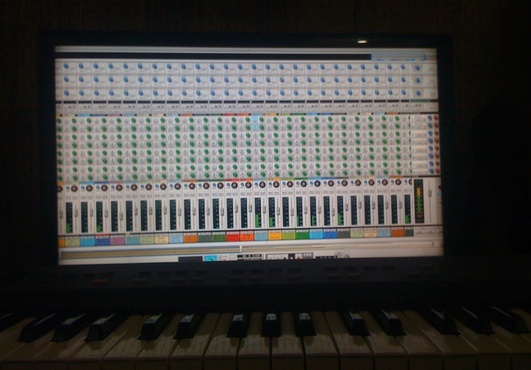The height and width of the screenshot is (370, 531).
Task: Click the song position display in the transport
Action: click(250, 257)
